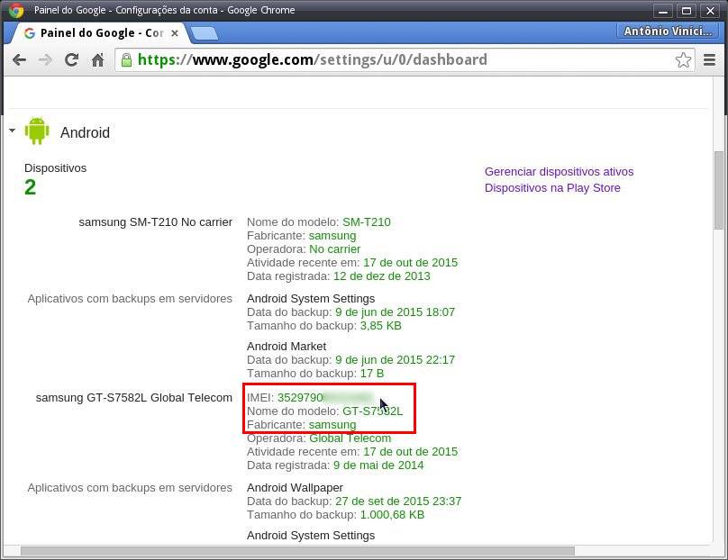Open Dispositivos na Play Store link
The width and height of the screenshot is (728, 560).
[552, 188]
